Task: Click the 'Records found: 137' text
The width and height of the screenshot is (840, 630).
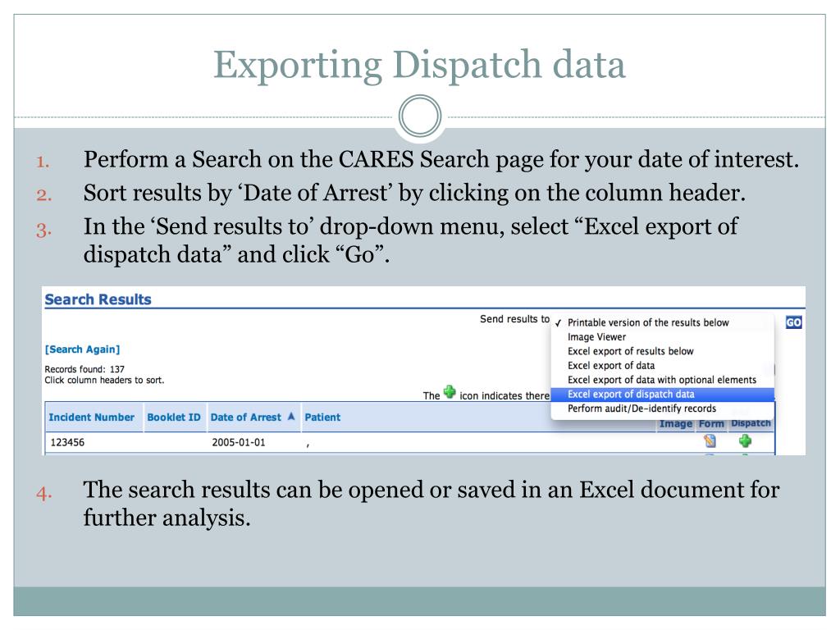Action: click(x=84, y=369)
